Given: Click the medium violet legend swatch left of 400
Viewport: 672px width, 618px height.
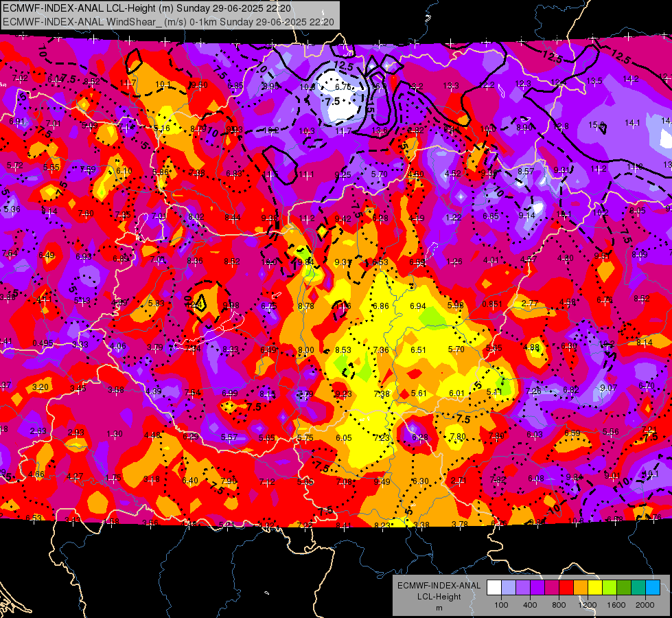Looking at the screenshot, I should coord(523,588).
